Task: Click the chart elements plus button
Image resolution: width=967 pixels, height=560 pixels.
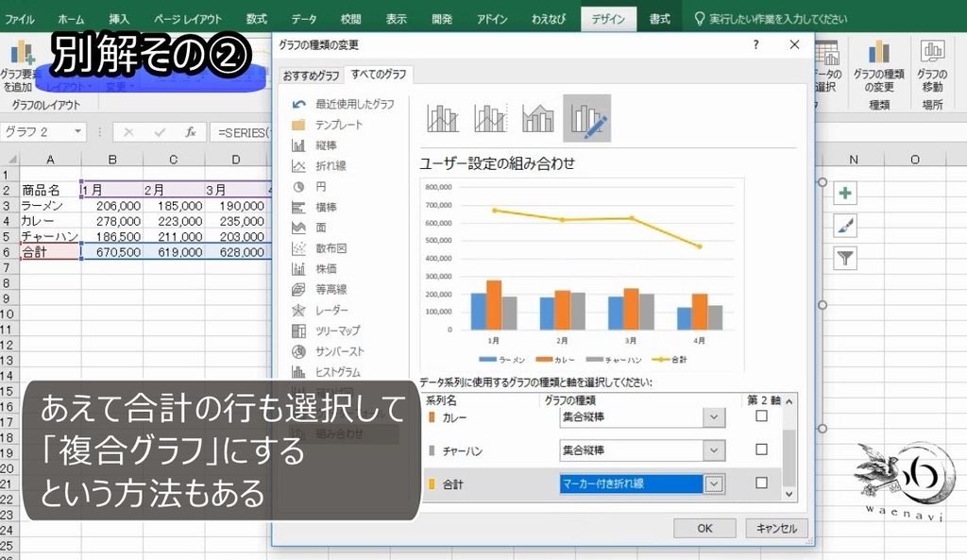Action: [845, 193]
